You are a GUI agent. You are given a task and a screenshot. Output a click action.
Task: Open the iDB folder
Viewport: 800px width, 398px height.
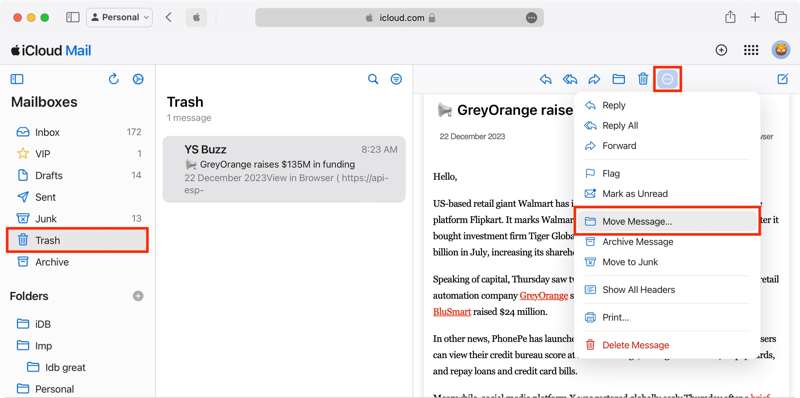click(78, 324)
